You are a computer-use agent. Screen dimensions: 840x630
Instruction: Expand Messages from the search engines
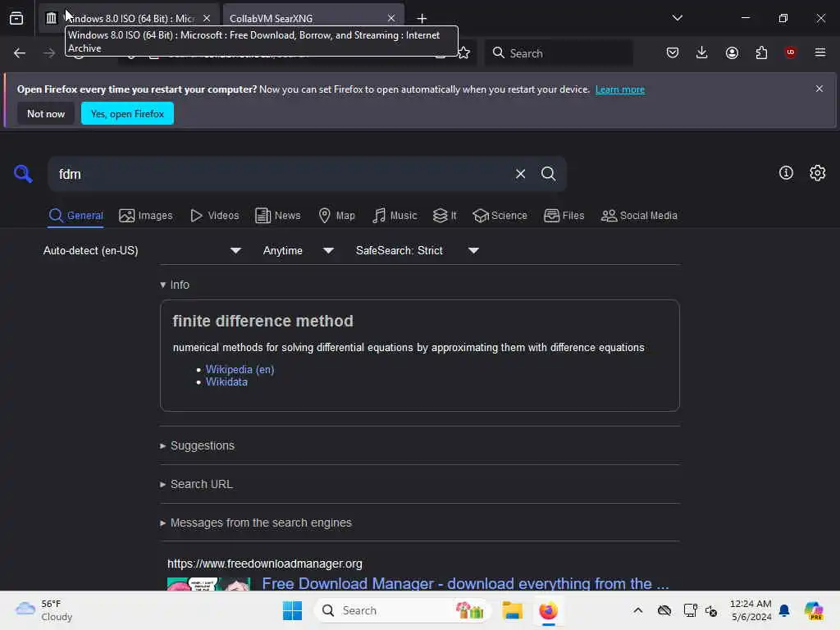tap(256, 523)
